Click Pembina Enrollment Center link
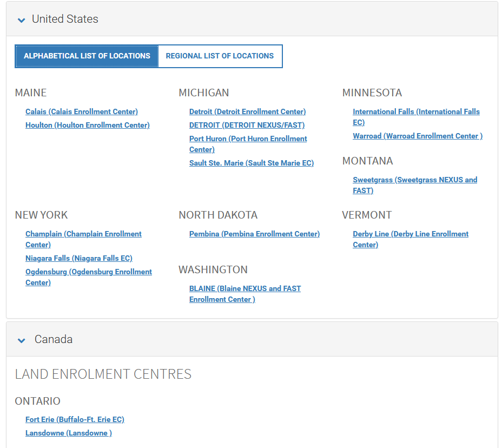 254,234
